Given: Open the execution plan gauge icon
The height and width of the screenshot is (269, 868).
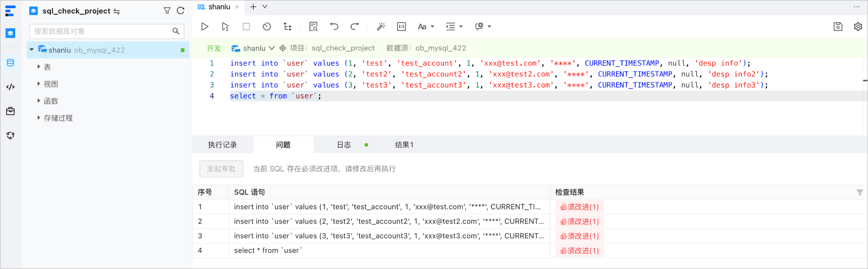Looking at the screenshot, I should point(267,27).
